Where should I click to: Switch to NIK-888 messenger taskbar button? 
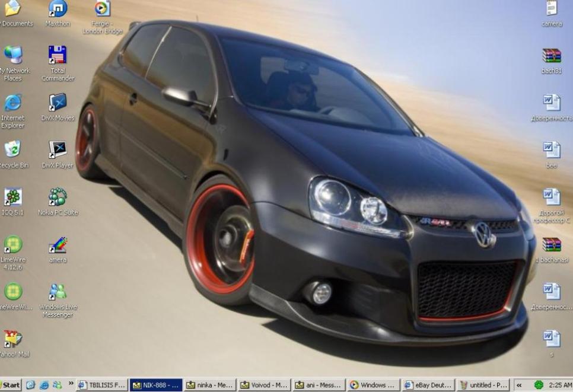pos(156,385)
